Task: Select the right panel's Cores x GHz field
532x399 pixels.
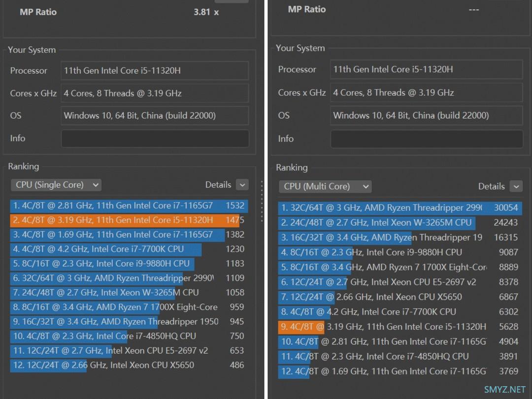Action: click(426, 93)
